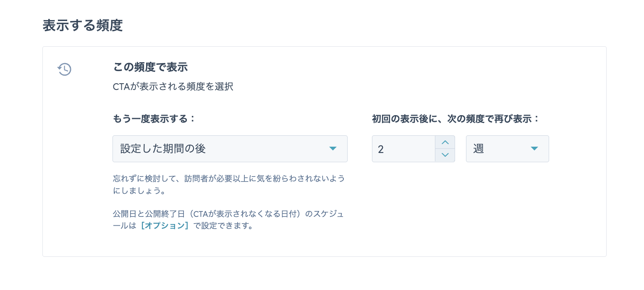Decrease the interval with the down arrow
The height and width of the screenshot is (290, 644).
click(445, 155)
